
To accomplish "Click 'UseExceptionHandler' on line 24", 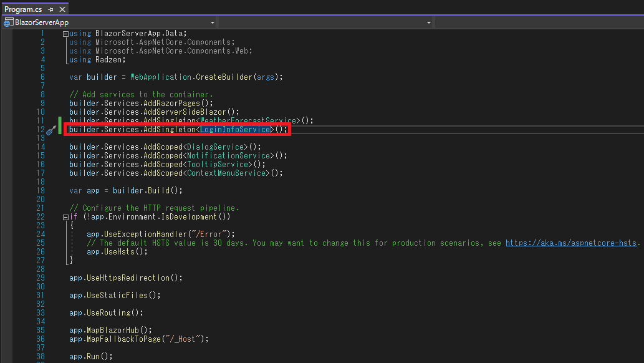I will click(145, 234).
